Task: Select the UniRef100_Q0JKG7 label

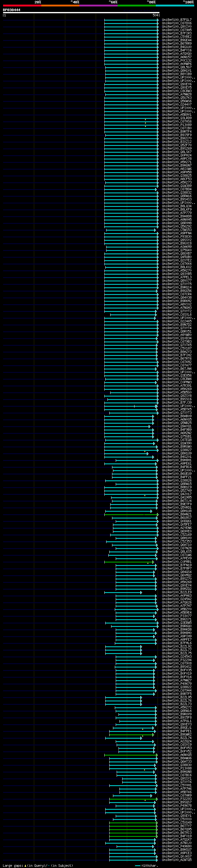Action: 177,856
